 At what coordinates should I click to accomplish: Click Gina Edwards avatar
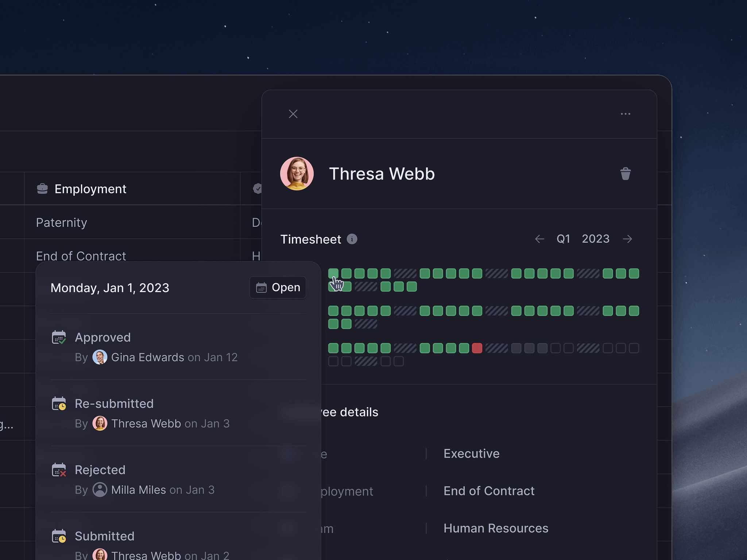coord(100,357)
